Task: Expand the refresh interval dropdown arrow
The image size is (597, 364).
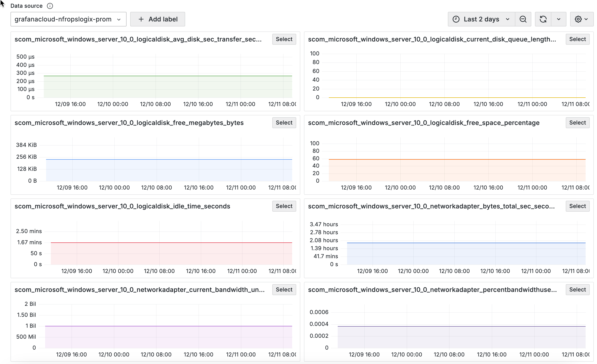Action: [559, 19]
